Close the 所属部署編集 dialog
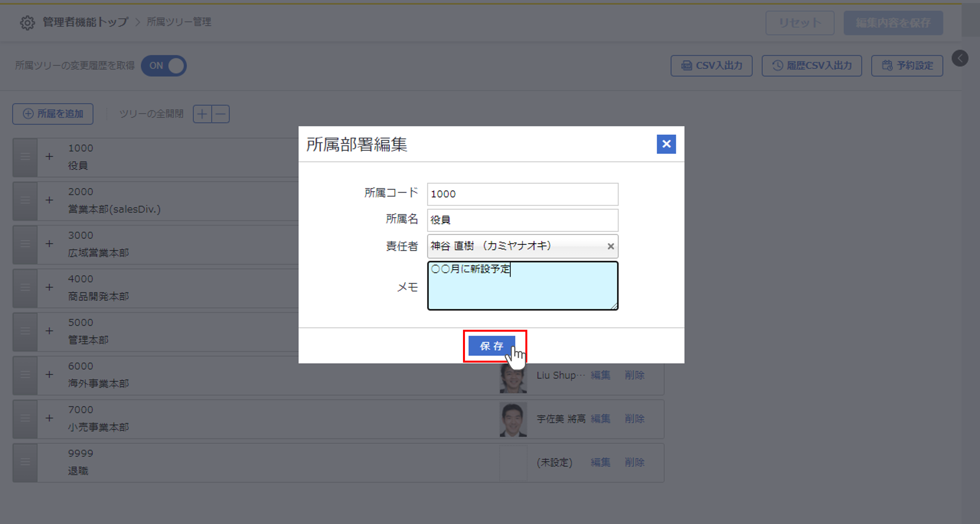The width and height of the screenshot is (980, 524). (x=666, y=144)
